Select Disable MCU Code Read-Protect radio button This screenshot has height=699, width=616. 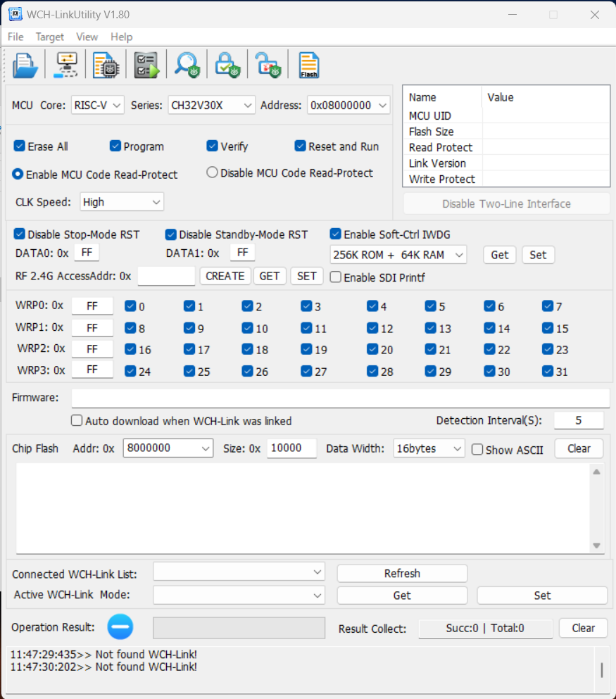212,172
